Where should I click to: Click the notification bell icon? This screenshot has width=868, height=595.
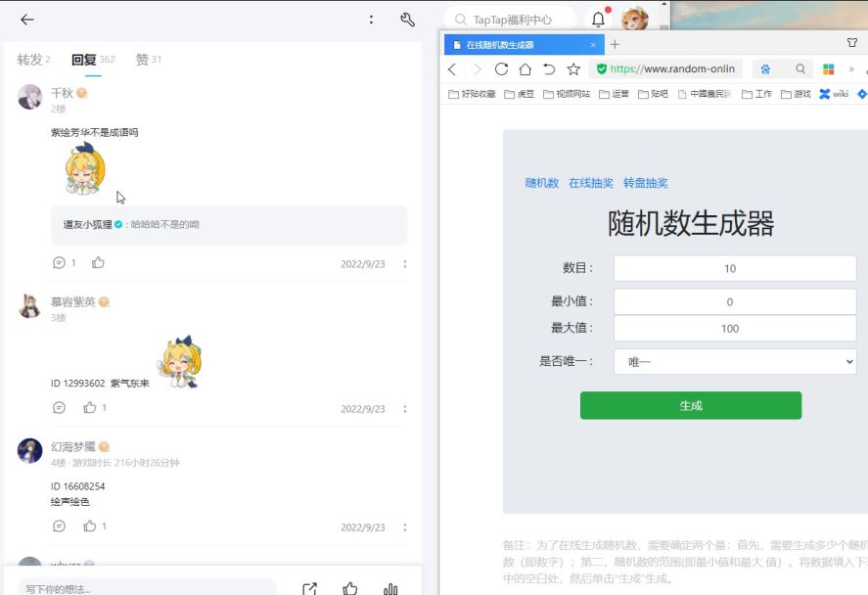point(598,19)
